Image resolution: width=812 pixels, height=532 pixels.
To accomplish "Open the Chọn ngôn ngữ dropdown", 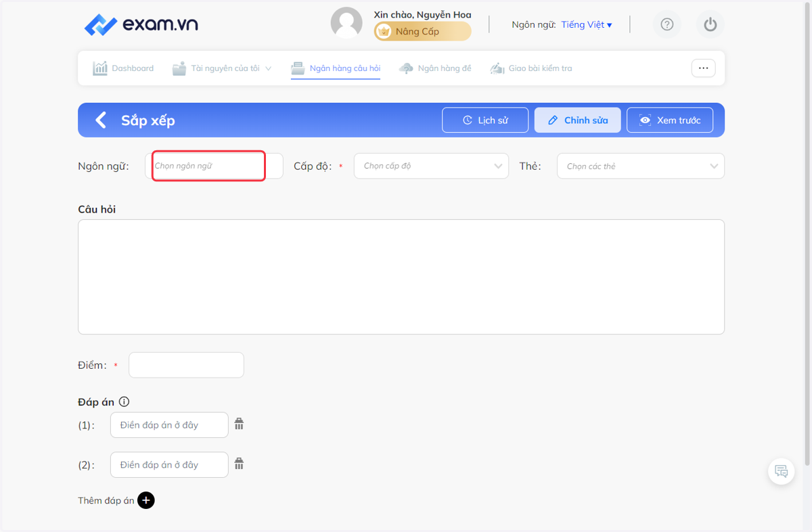I will coord(214,166).
